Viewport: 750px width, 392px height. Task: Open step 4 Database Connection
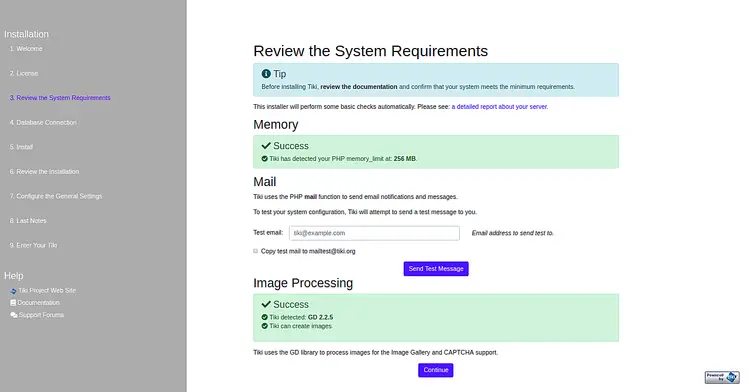[x=43, y=122]
